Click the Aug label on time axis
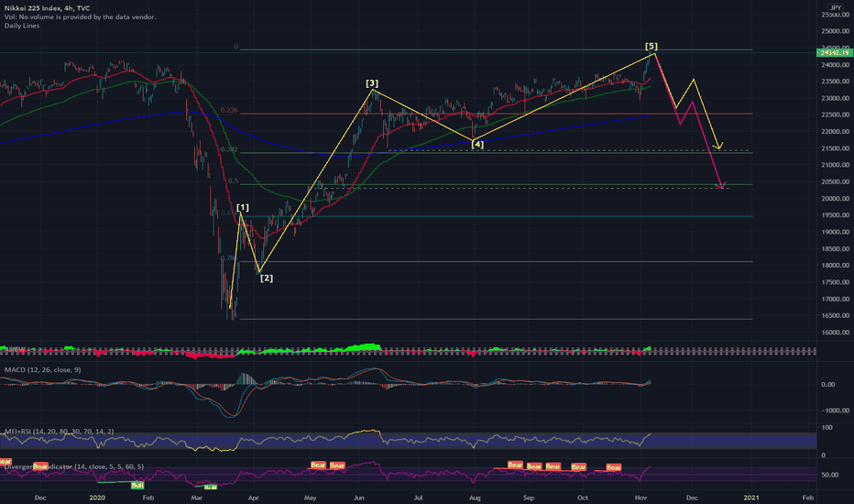854x504 pixels. click(x=475, y=498)
